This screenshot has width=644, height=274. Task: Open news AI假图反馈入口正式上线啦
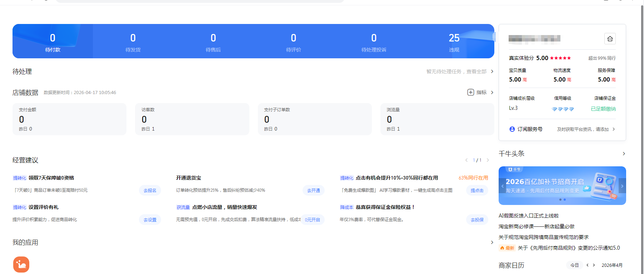tap(529, 216)
